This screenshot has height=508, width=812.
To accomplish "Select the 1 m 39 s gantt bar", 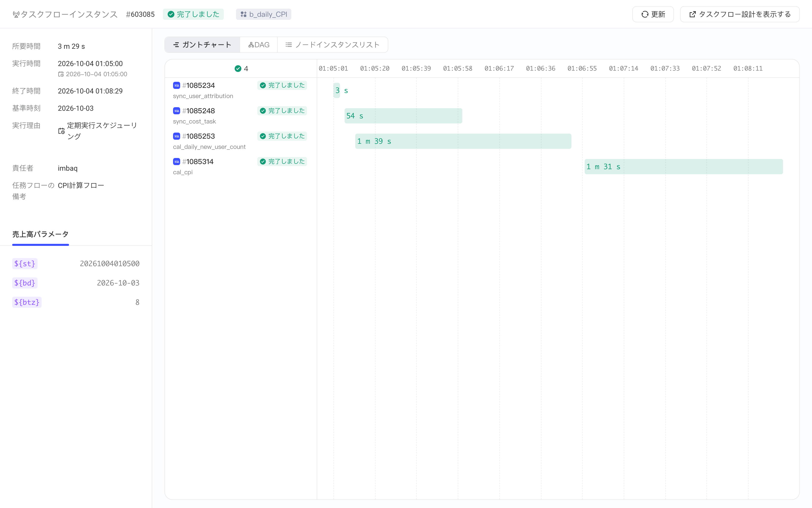I will point(463,141).
